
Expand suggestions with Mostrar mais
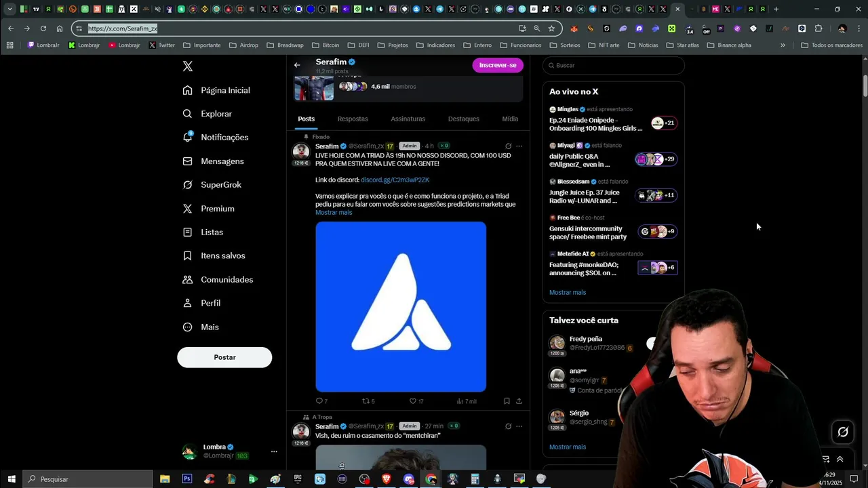(x=568, y=447)
